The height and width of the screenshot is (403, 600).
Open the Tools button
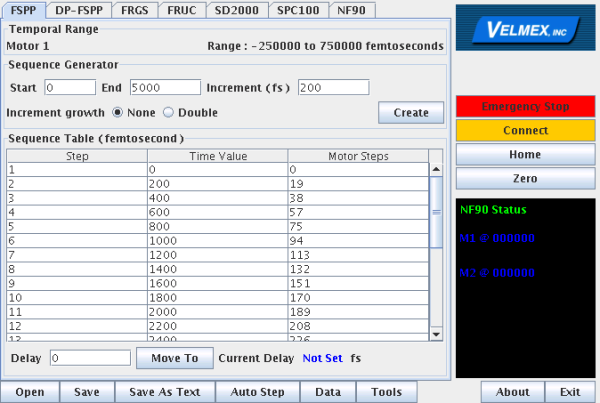click(x=387, y=392)
